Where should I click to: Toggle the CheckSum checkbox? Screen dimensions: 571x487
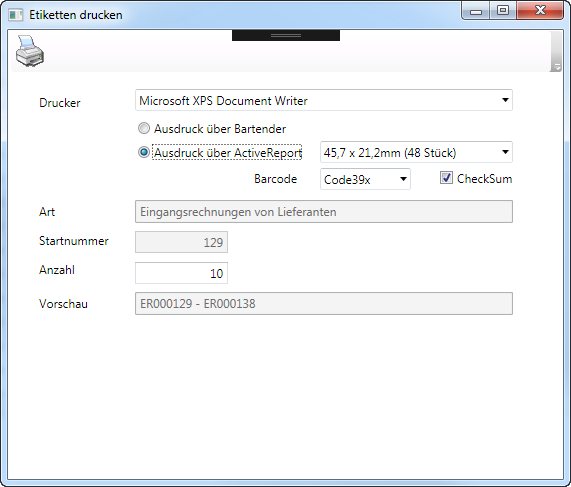[446, 178]
